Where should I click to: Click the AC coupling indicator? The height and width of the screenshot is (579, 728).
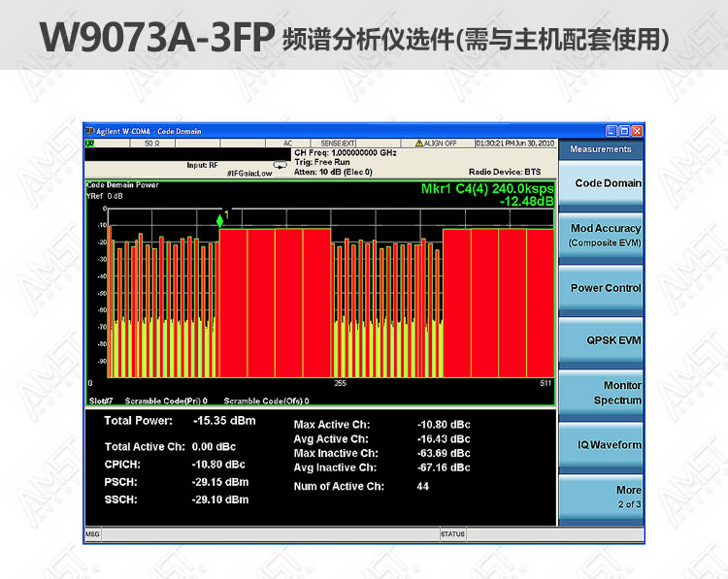pyautogui.click(x=288, y=144)
